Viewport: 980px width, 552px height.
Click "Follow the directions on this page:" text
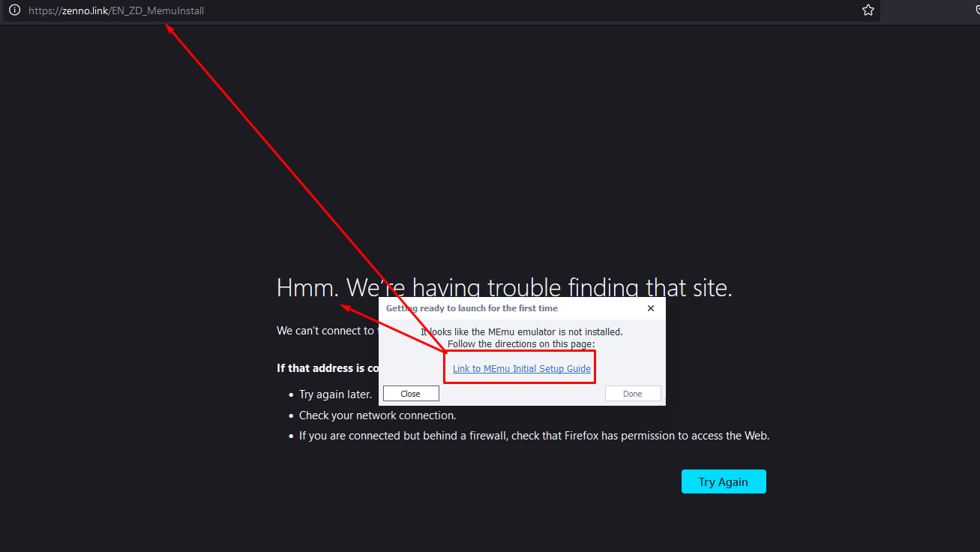point(521,344)
